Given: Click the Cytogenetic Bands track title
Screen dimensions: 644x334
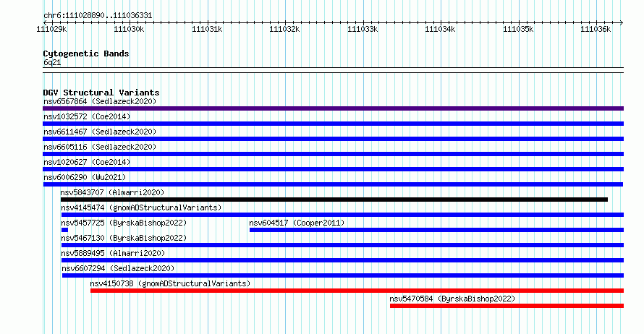Looking at the screenshot, I should point(86,53).
